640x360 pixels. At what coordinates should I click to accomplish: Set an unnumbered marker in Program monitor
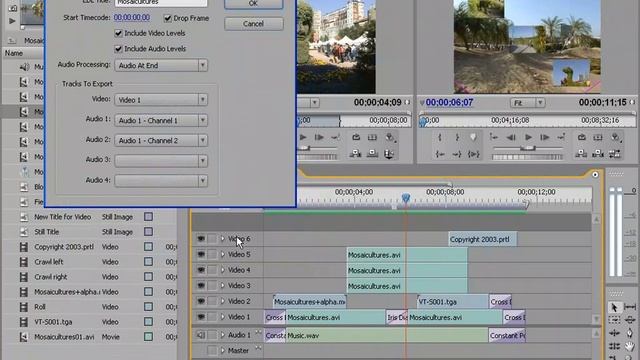pos(473,138)
